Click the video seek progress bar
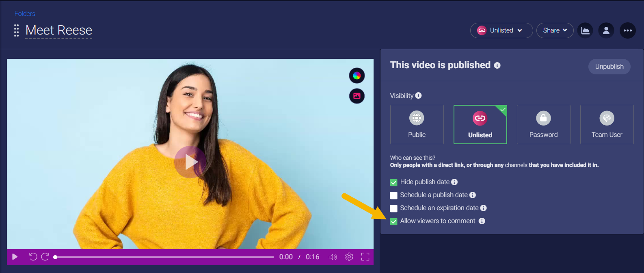This screenshot has width=644, height=273. (x=164, y=257)
